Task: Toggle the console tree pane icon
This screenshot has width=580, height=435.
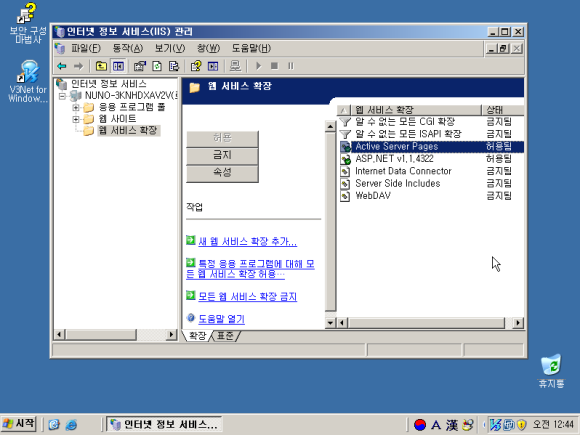Action: tap(118, 66)
